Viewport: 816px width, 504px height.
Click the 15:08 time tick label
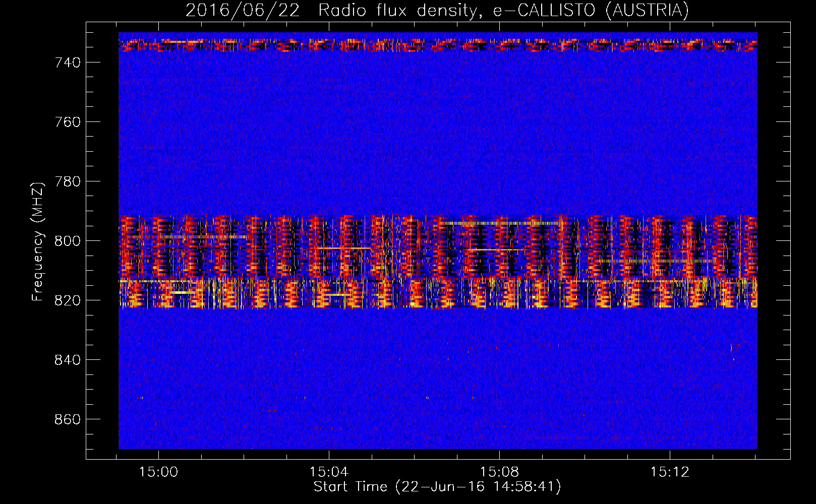point(499,472)
